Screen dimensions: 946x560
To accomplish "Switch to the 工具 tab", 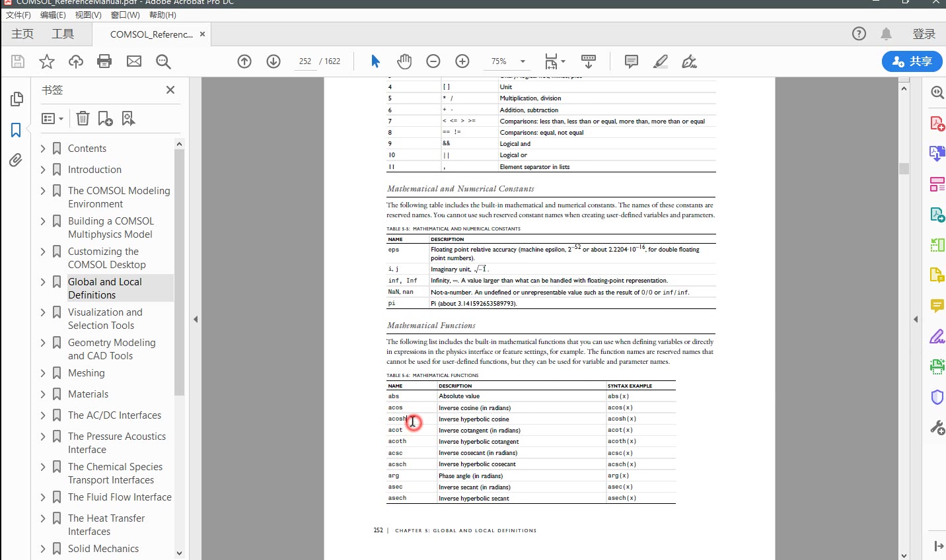I will pyautogui.click(x=63, y=34).
